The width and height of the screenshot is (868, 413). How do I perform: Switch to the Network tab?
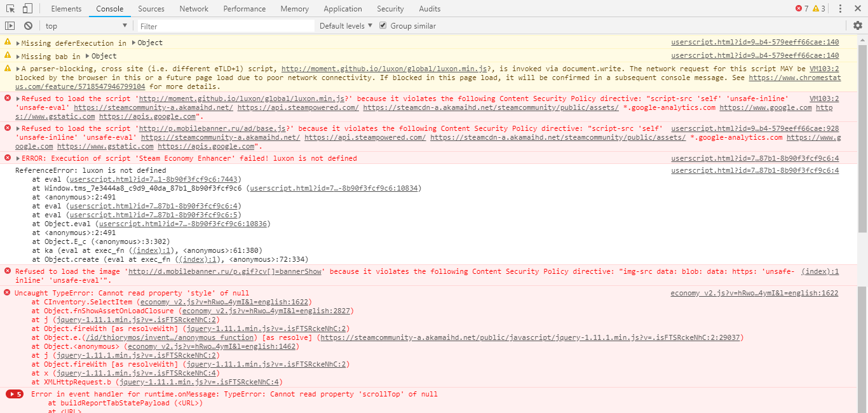coord(194,9)
